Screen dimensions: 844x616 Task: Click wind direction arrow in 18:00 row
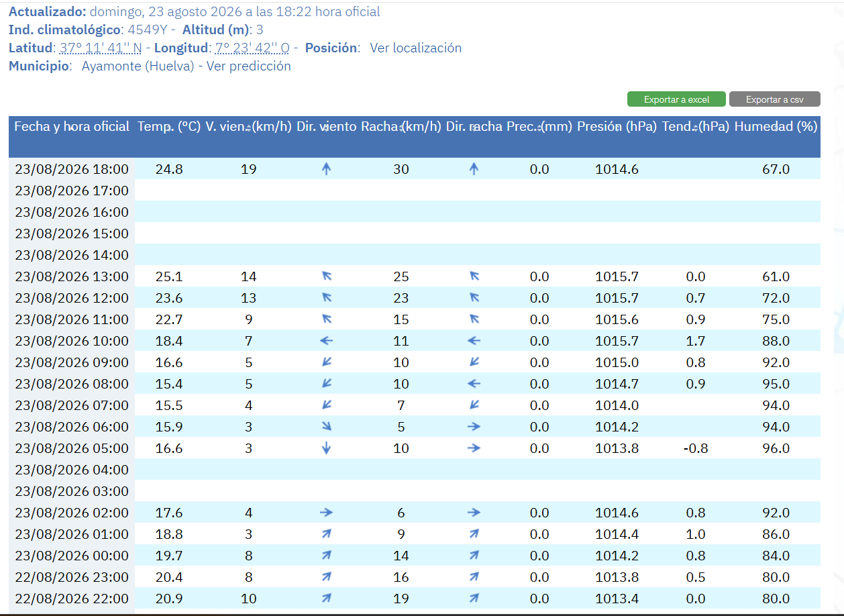[x=326, y=169]
